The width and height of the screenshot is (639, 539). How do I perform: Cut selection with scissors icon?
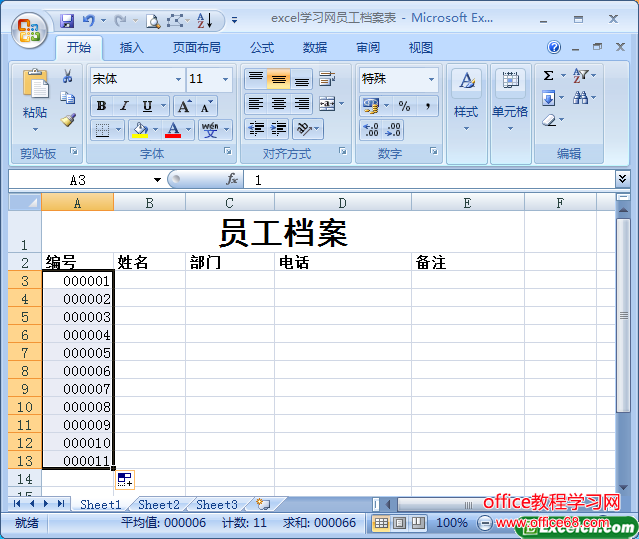click(x=68, y=76)
